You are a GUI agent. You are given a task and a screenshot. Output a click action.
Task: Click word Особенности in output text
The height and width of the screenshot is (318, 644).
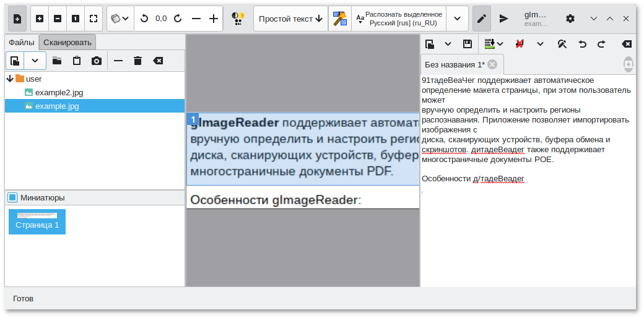coord(446,179)
